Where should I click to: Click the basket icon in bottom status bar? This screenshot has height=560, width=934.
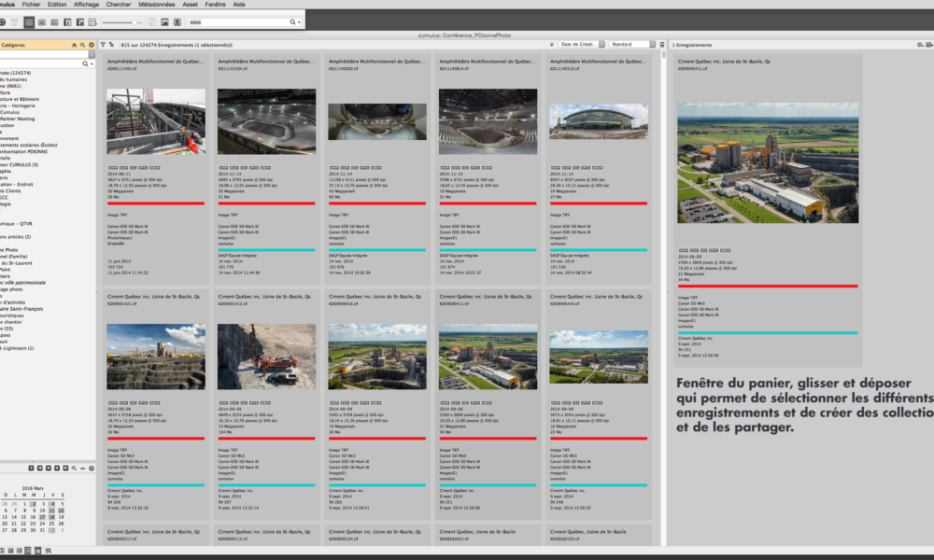pos(37,551)
